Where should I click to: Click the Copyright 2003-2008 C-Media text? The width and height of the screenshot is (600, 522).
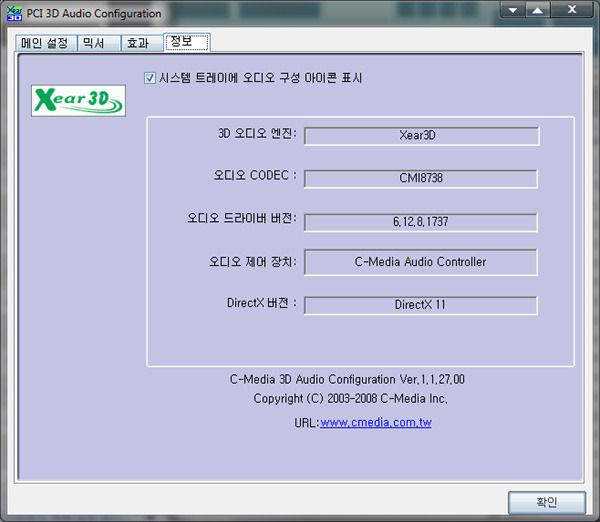pos(350,399)
